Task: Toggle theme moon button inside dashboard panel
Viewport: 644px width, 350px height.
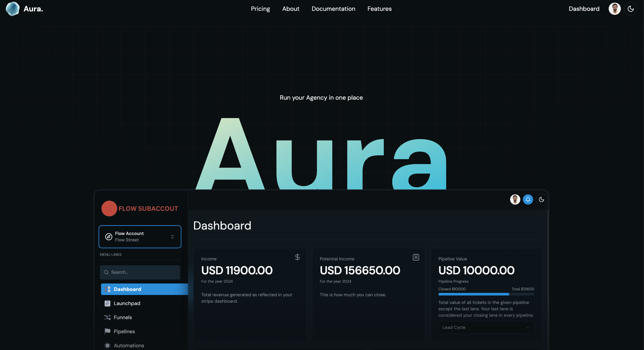Action: pyautogui.click(x=541, y=199)
